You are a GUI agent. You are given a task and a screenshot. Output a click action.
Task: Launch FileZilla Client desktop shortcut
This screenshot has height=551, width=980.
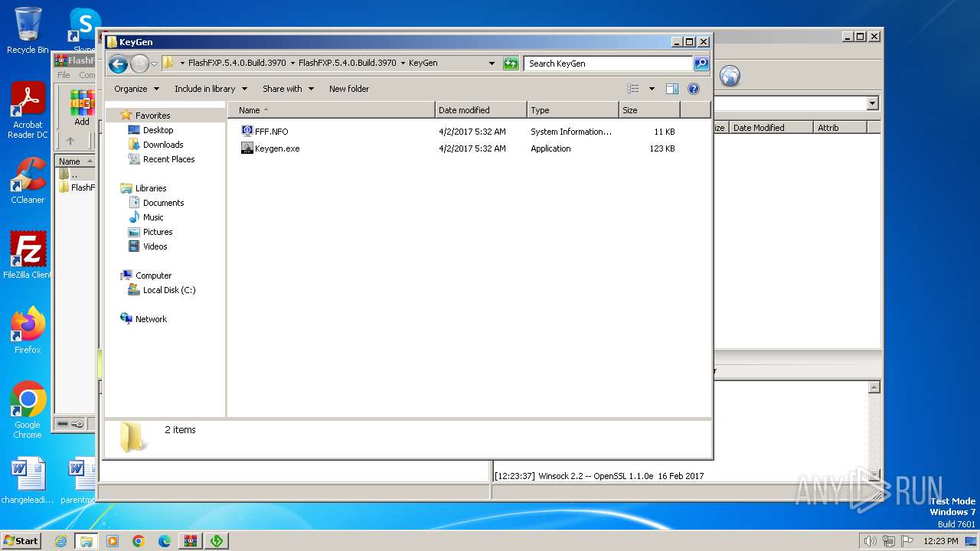pyautogui.click(x=28, y=255)
